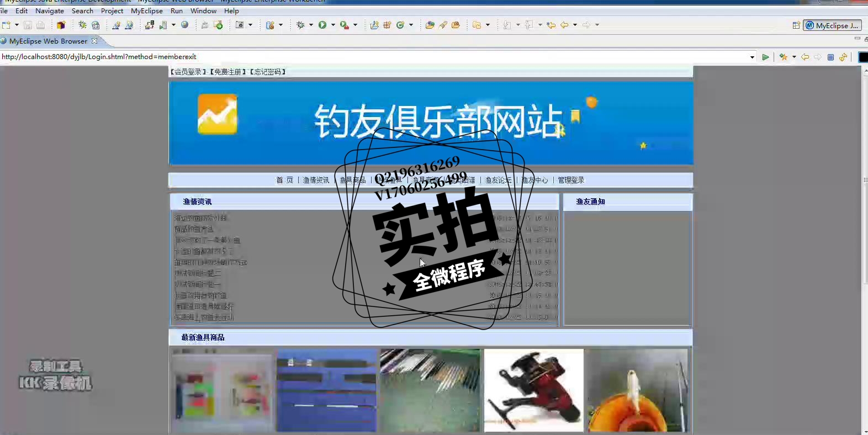Expand the Favorites star dropdown arrow

pos(794,57)
